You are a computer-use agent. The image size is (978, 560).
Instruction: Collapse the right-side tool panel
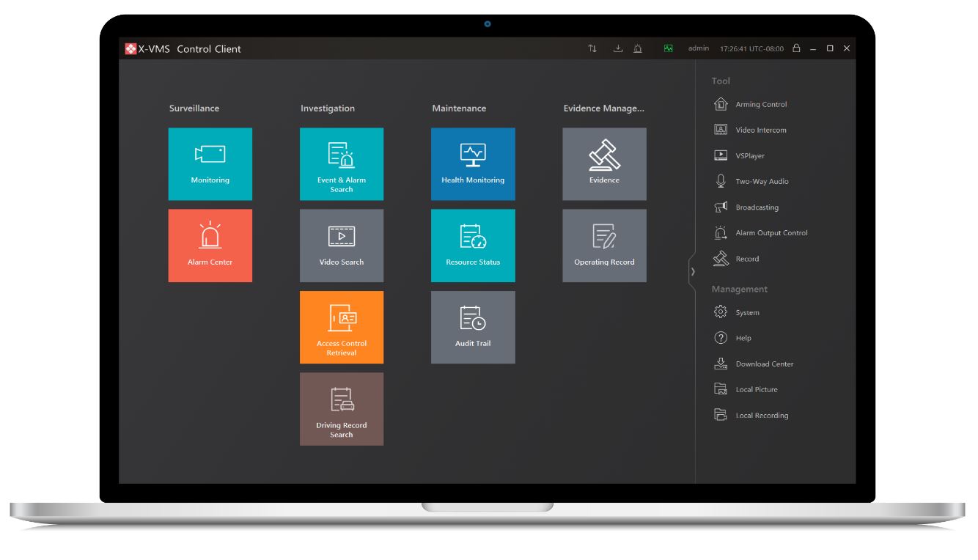(692, 271)
